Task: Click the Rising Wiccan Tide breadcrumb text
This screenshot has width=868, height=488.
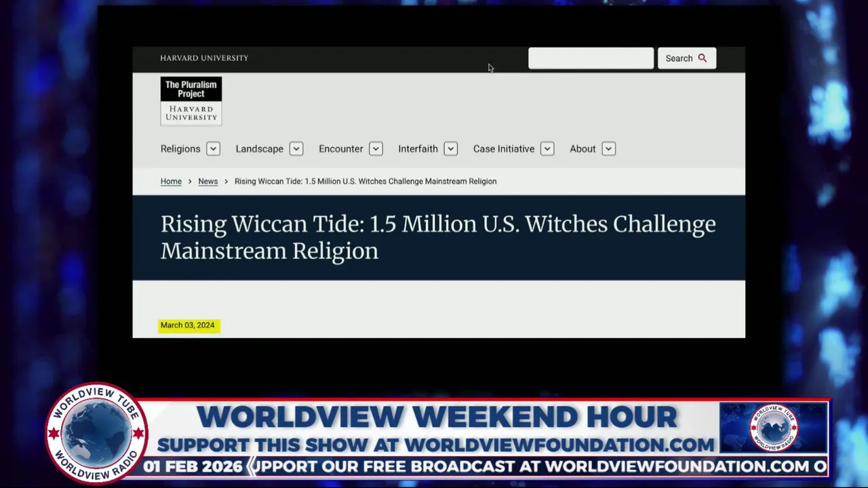Action: 366,181
